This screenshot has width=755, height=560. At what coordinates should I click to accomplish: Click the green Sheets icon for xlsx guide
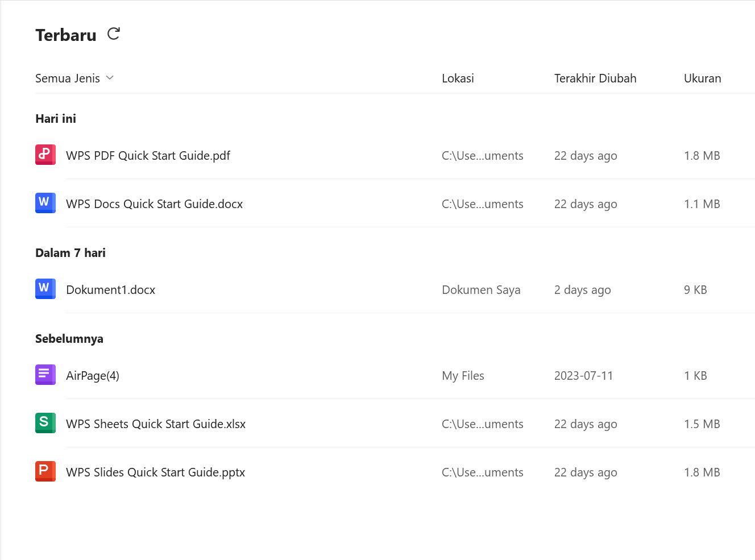[45, 423]
